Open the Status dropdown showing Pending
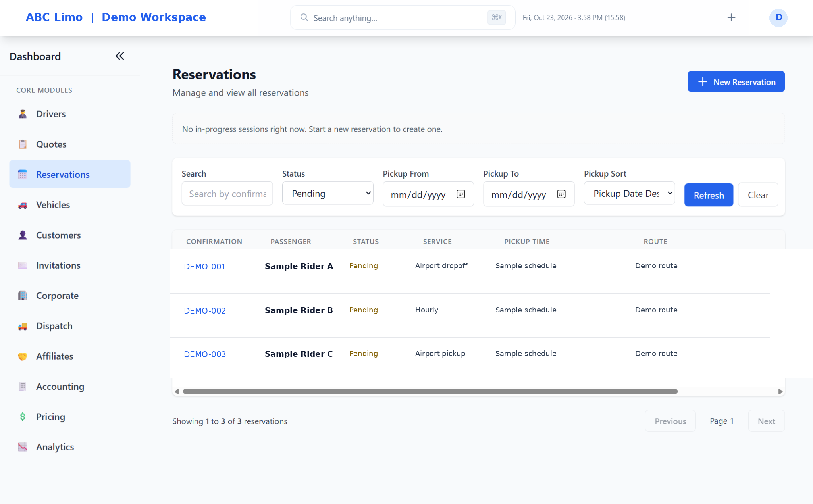The height and width of the screenshot is (504, 813). pos(328,193)
